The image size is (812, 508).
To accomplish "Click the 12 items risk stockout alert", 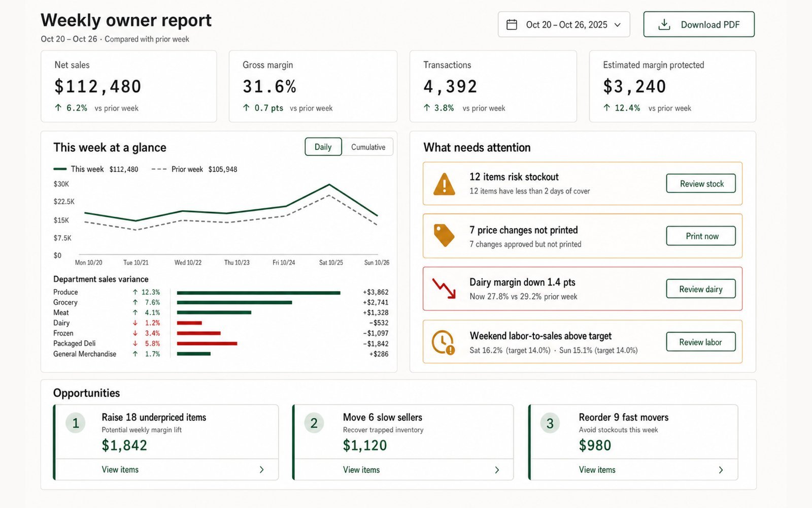I will [583, 183].
